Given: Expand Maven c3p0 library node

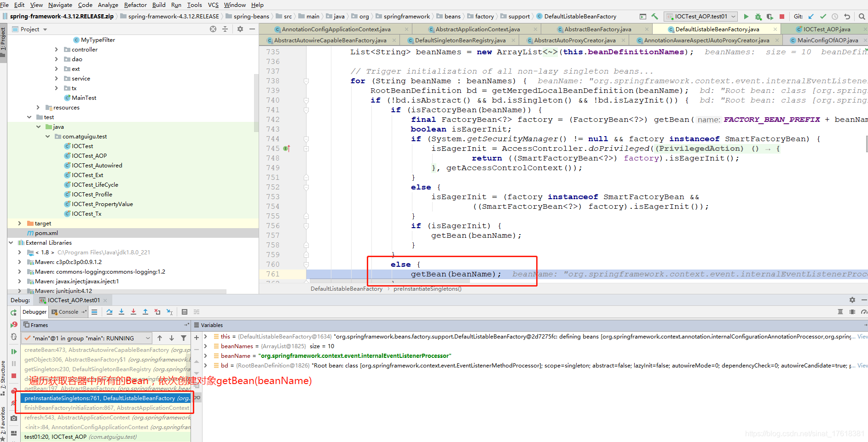Looking at the screenshot, I should (x=19, y=262).
